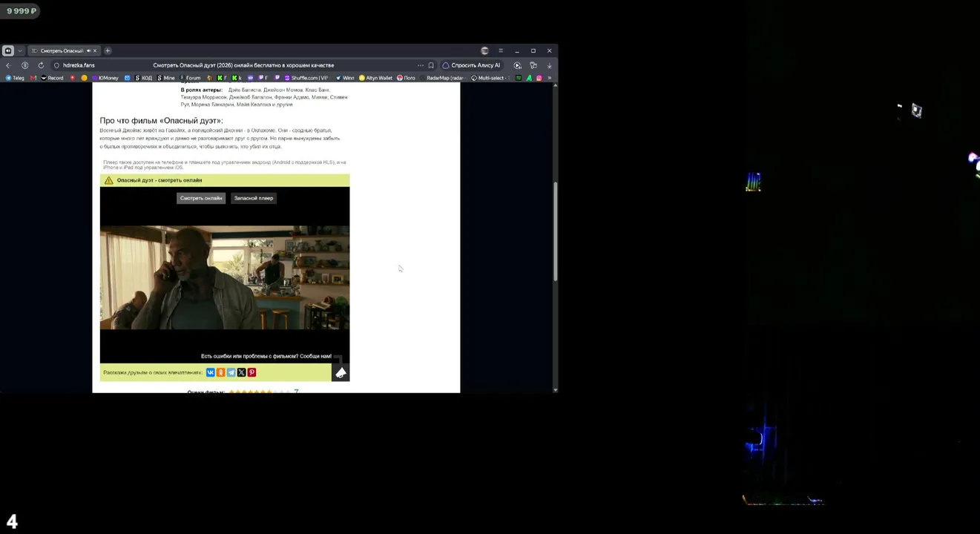This screenshot has width=980, height=534.
Task: Select the Смотреть онлайн player tab
Action: (x=201, y=198)
